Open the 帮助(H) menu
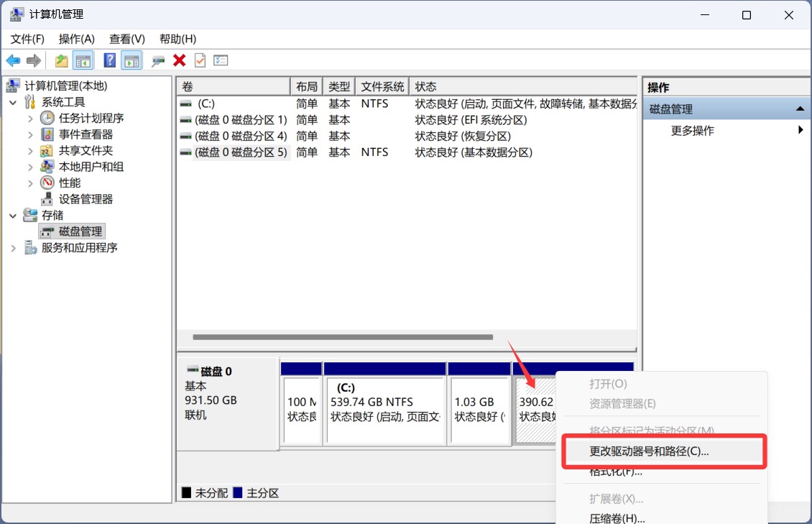 (177, 39)
